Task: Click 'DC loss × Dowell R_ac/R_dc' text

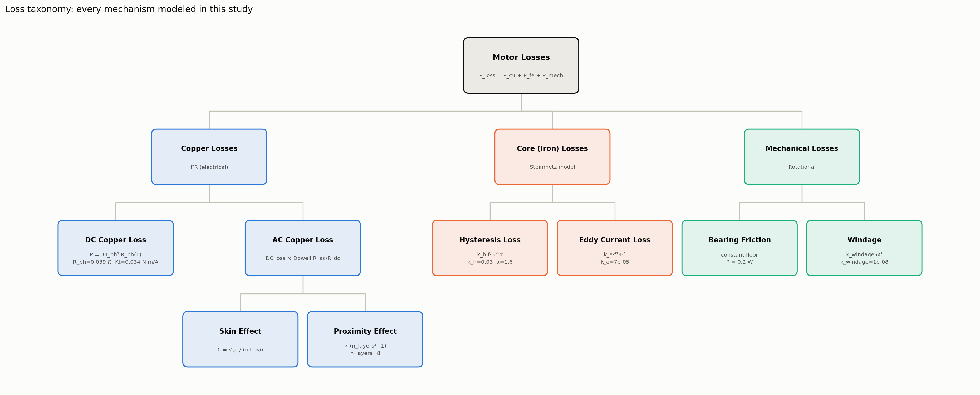Action: [x=303, y=258]
